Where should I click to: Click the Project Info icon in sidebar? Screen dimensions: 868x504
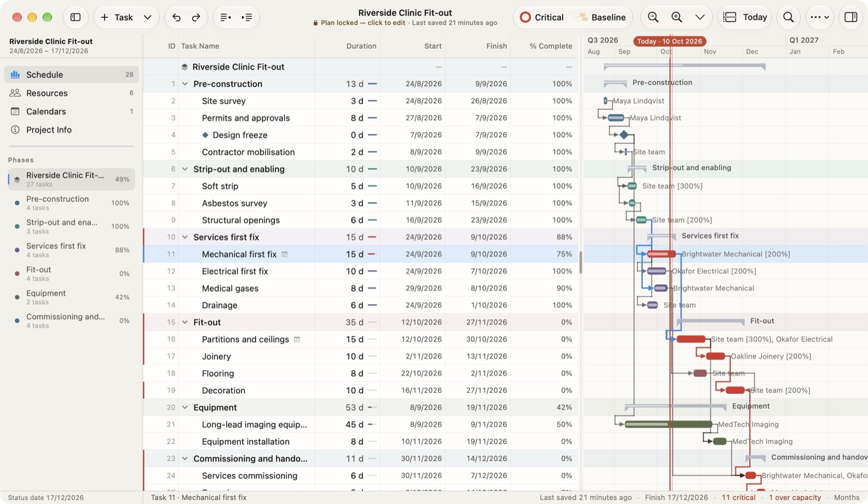(15, 130)
